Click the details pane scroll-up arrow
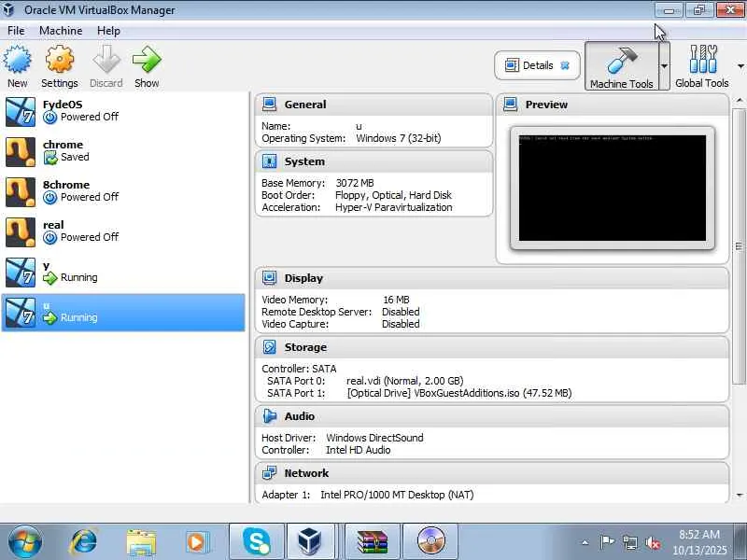 pos(740,101)
